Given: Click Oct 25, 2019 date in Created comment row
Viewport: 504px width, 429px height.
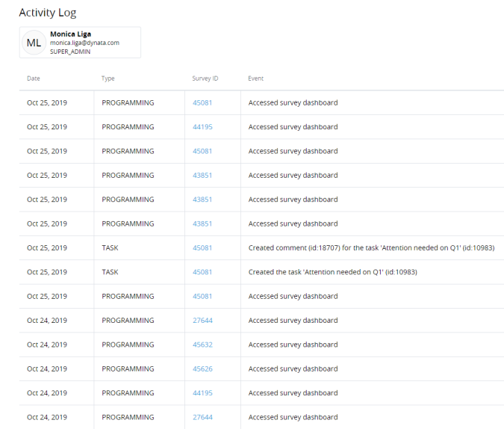Looking at the screenshot, I should (x=47, y=248).
